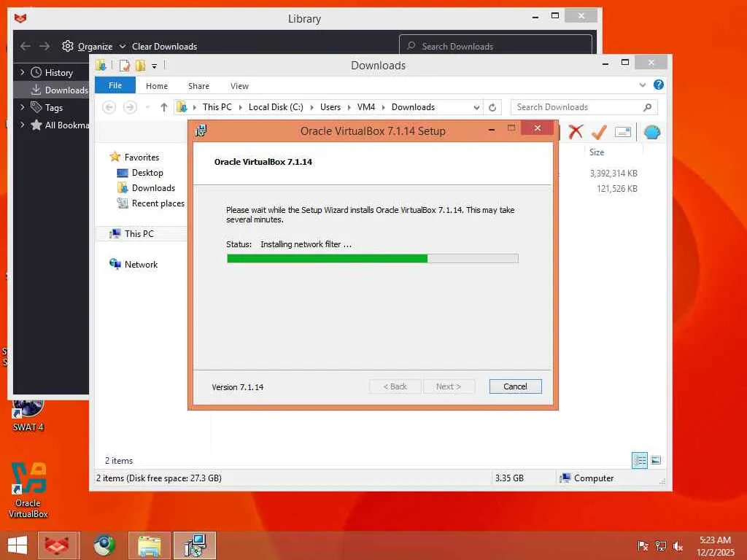The height and width of the screenshot is (560, 747).
Task: Click the Up arrow in Explorer navigation
Action: pos(164,107)
